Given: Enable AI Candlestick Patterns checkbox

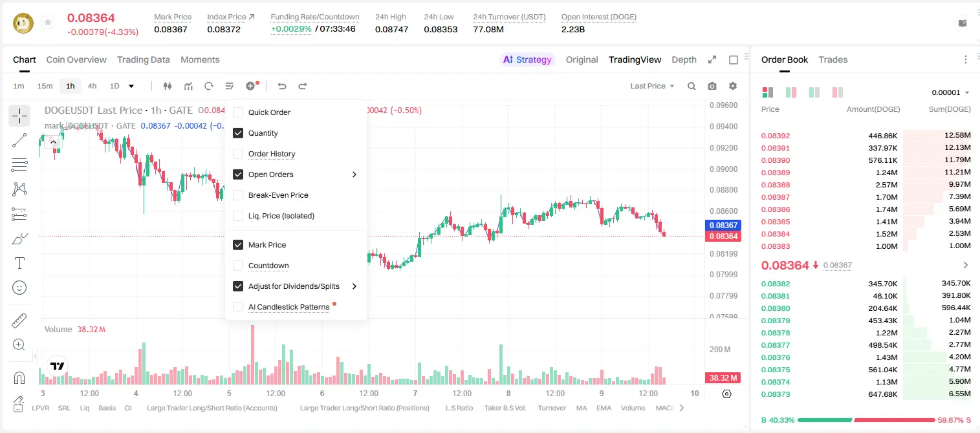Looking at the screenshot, I should coord(238,307).
